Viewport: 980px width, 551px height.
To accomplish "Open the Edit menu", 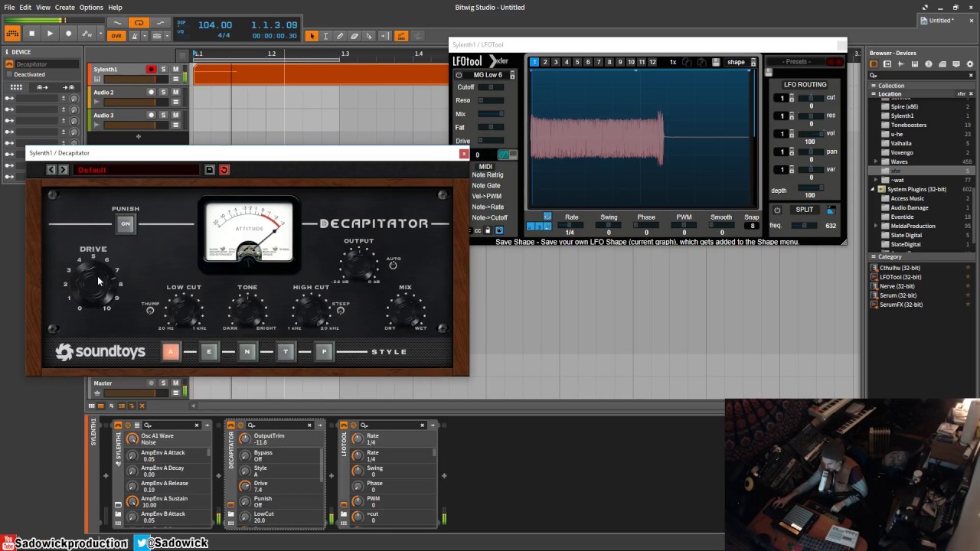I will (x=25, y=8).
